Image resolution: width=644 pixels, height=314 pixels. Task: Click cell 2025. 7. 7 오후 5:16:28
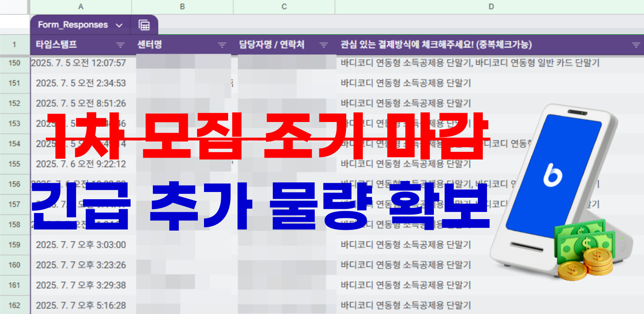(81, 305)
